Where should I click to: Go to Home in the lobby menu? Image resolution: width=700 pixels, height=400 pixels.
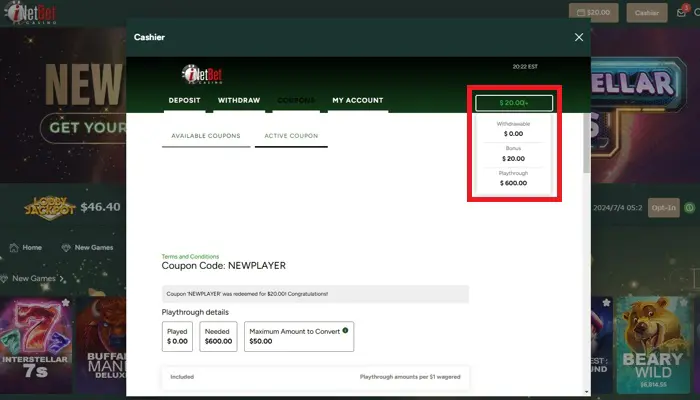click(26, 247)
